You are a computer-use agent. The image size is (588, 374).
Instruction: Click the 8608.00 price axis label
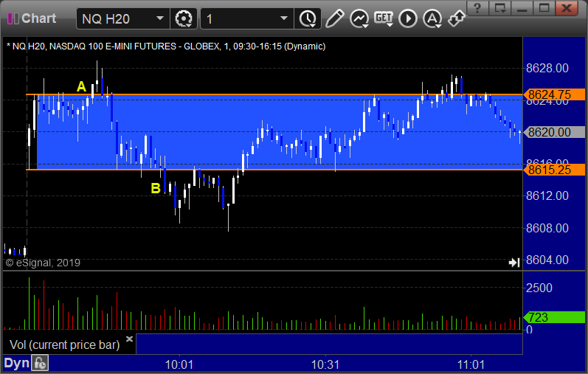547,228
